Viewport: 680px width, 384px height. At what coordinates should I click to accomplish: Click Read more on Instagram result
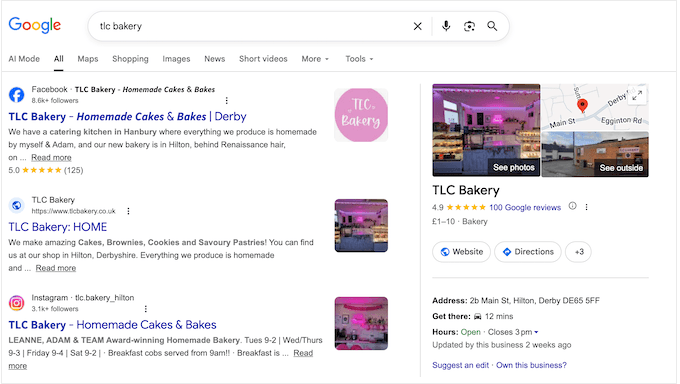[303, 353]
